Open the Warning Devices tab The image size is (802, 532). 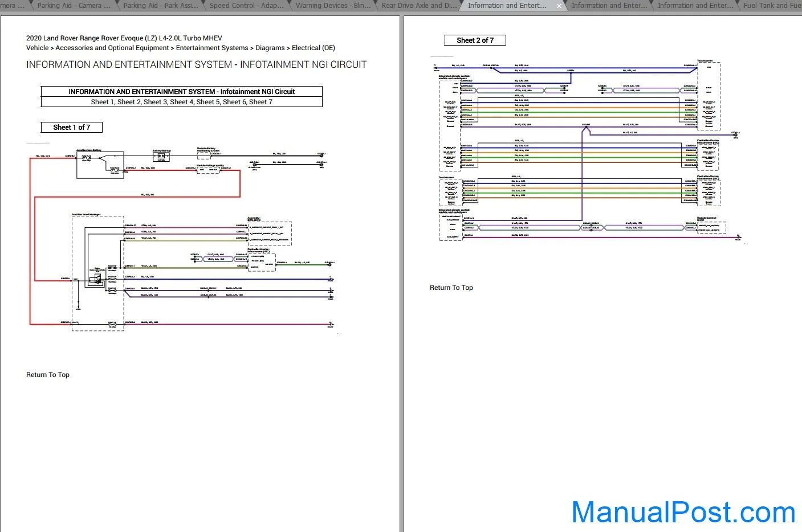coord(332,6)
